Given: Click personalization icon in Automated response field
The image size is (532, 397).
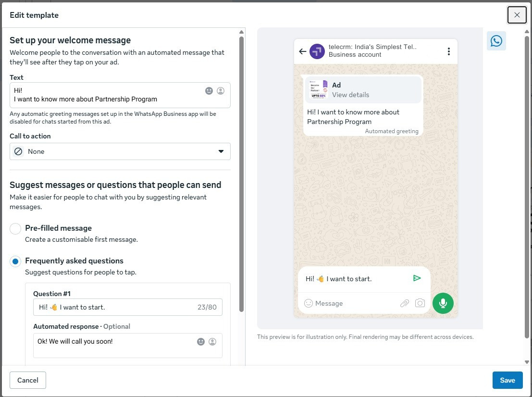Looking at the screenshot, I should click(212, 341).
